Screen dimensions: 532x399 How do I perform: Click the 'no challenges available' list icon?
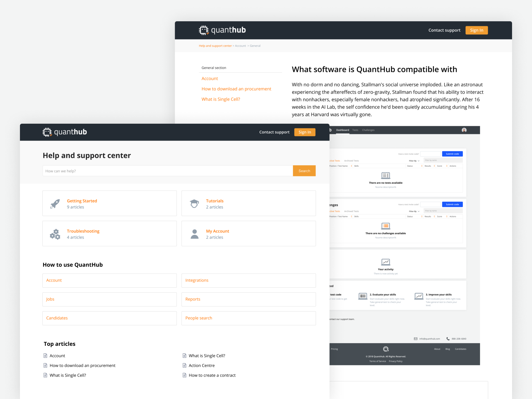pos(386,226)
